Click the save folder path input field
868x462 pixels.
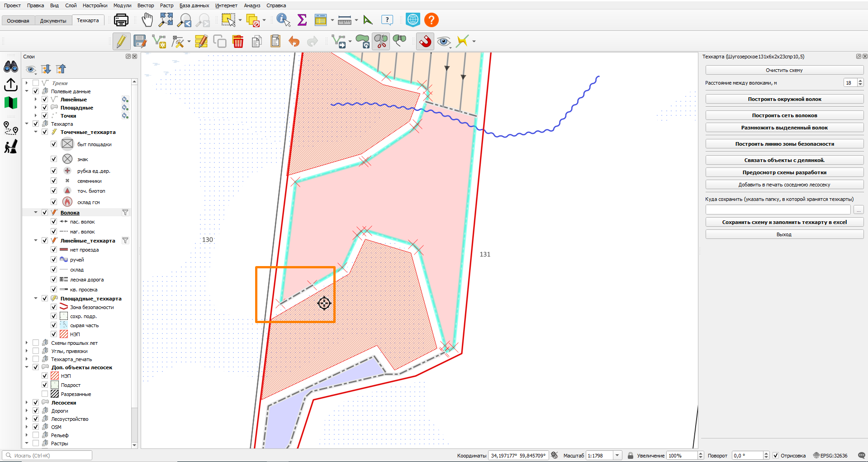point(778,210)
